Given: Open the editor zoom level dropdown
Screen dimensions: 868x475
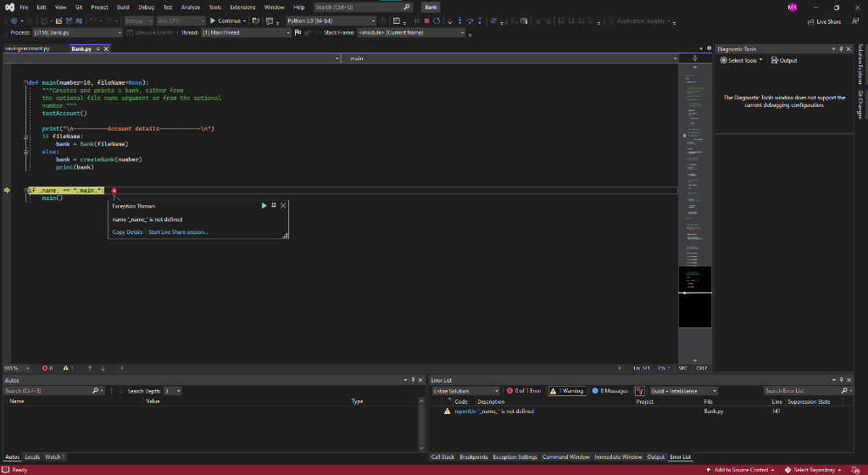Looking at the screenshot, I should 17,368.
